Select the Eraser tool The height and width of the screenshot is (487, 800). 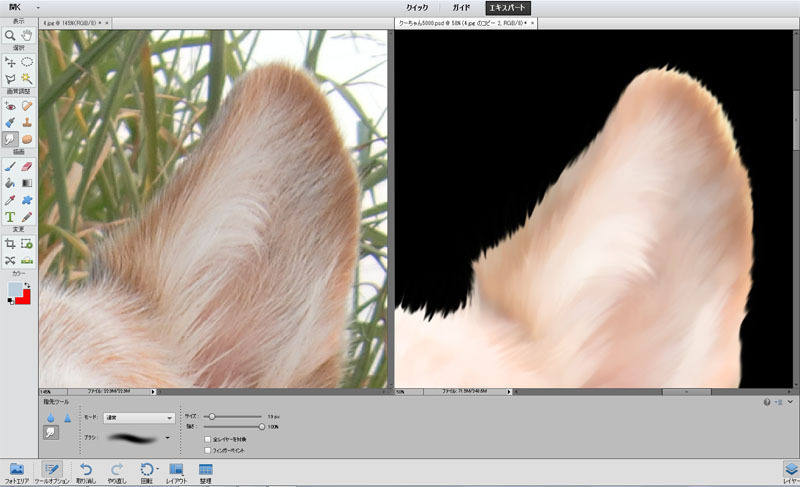[27, 166]
